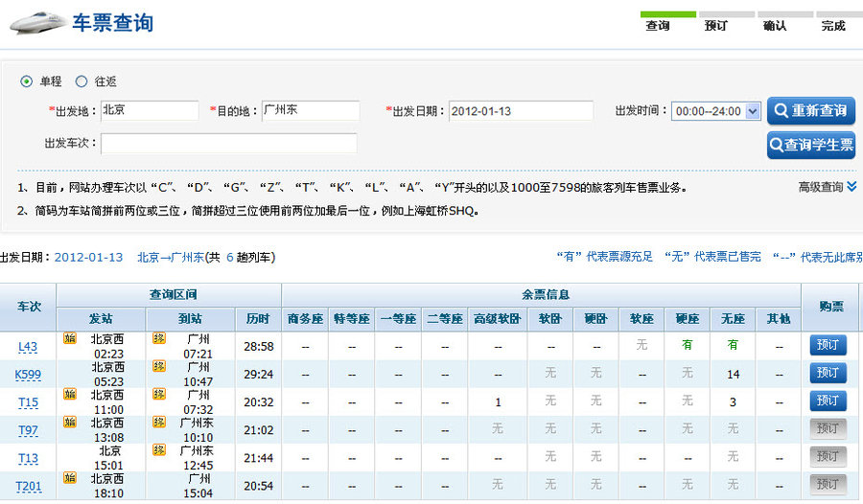The height and width of the screenshot is (504, 863).
Task: Click the 终 terminus icon in T97 row
Action: click(158, 422)
